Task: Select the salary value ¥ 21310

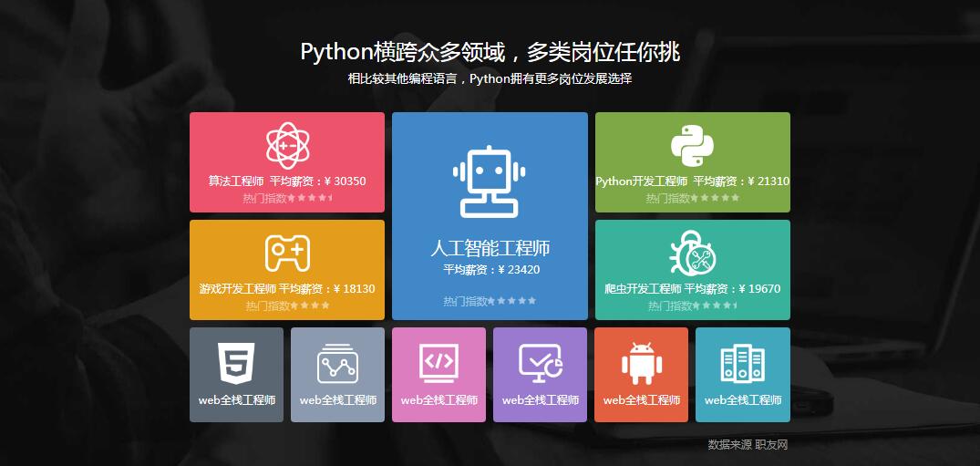Action: pos(769,181)
